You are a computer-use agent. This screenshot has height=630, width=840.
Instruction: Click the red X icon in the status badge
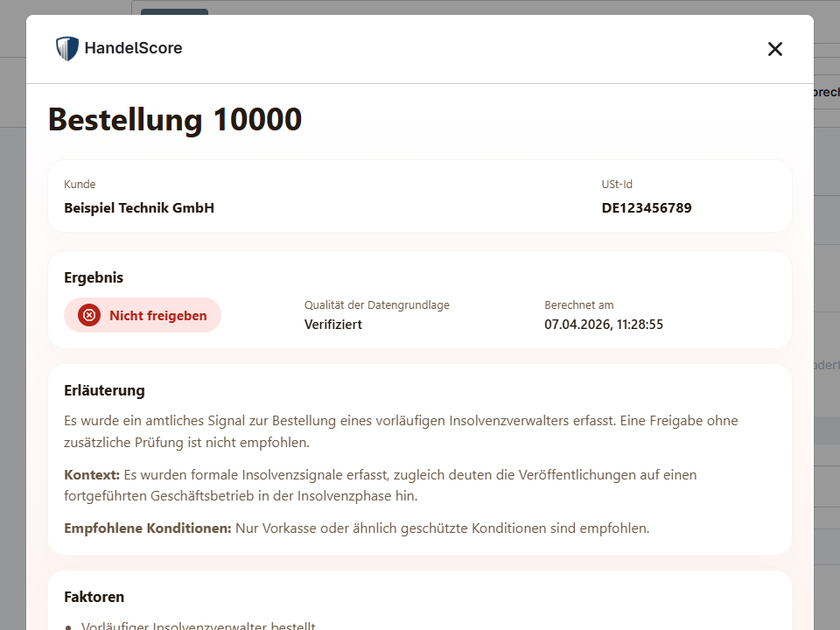(x=89, y=315)
